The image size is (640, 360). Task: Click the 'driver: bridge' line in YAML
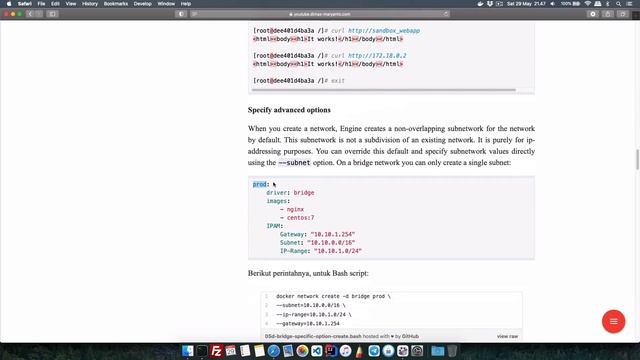(x=290, y=193)
